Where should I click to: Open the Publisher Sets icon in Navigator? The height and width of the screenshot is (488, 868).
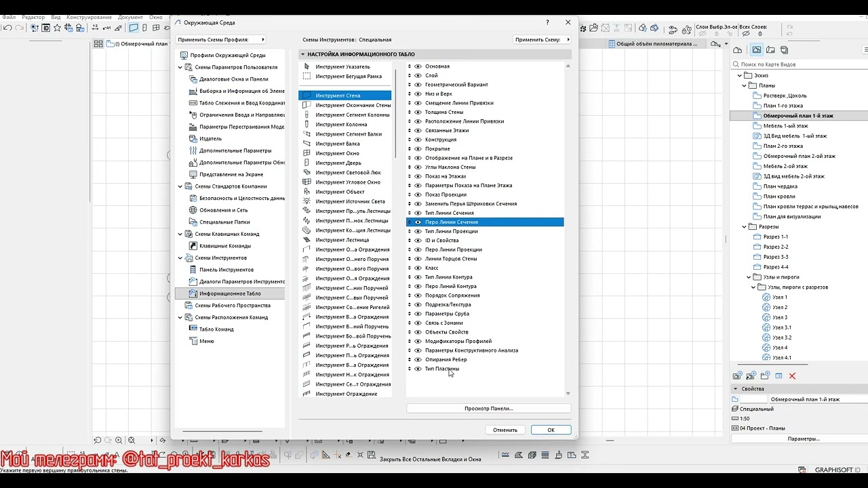(785, 49)
